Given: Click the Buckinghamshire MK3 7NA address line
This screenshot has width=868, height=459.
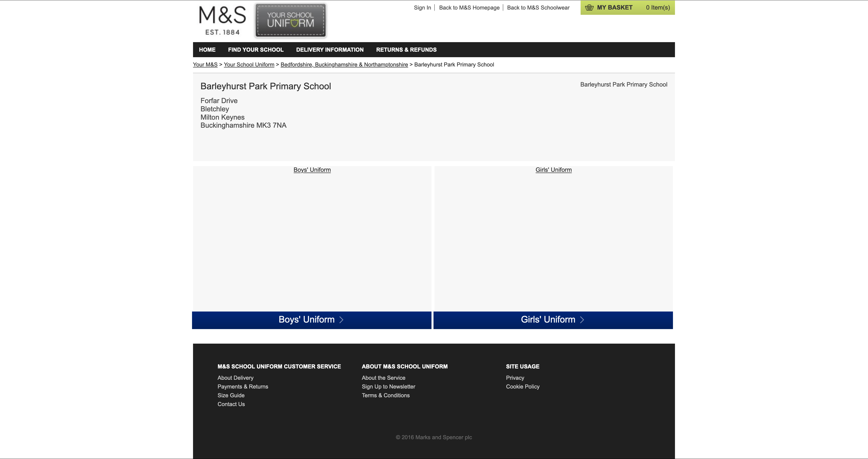Looking at the screenshot, I should 243,125.
